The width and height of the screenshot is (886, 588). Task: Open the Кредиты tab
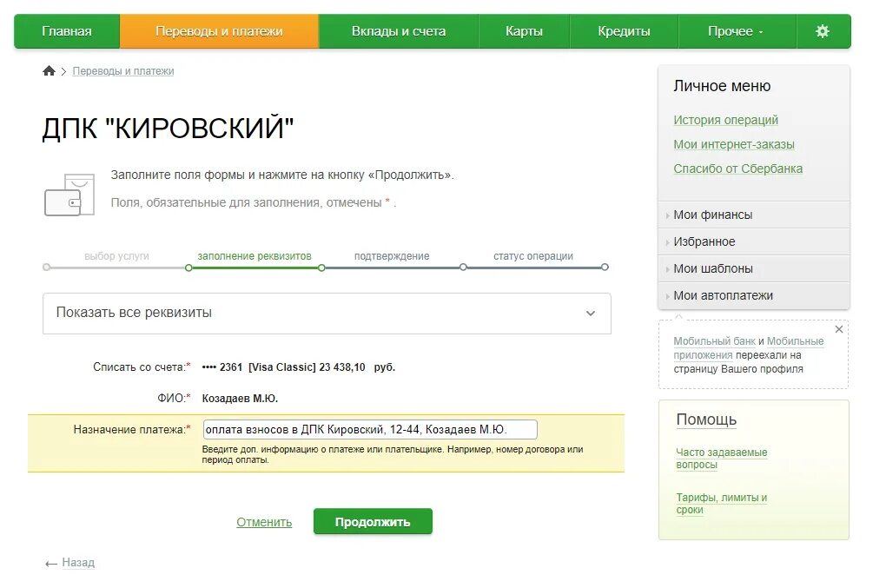coord(624,31)
